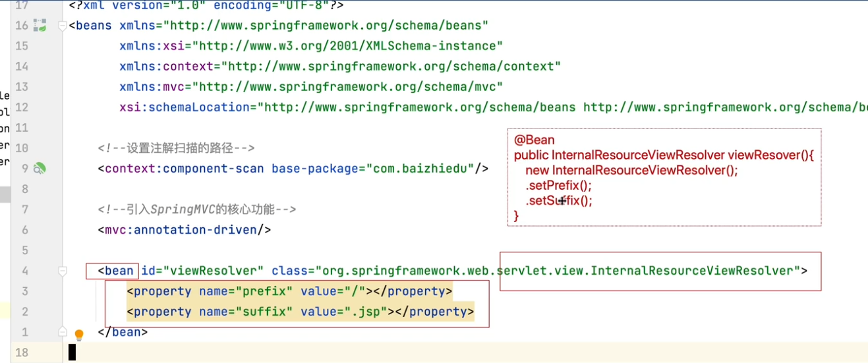
Task: Click the context:component-scan tag name
Action: 185,169
